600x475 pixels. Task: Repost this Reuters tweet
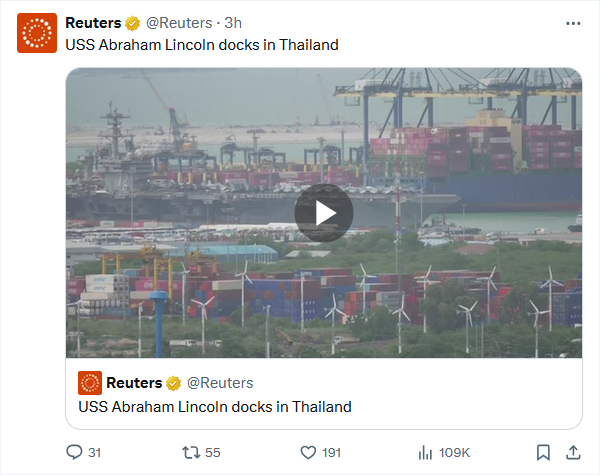(191, 452)
